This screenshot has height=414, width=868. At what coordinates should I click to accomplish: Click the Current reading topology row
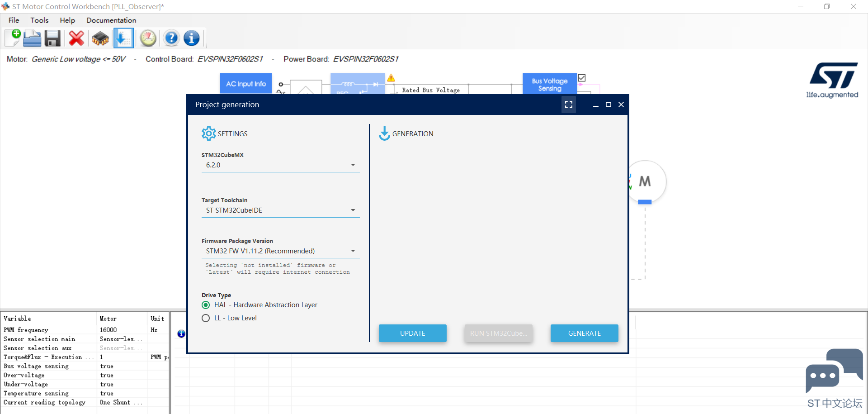tap(85, 402)
